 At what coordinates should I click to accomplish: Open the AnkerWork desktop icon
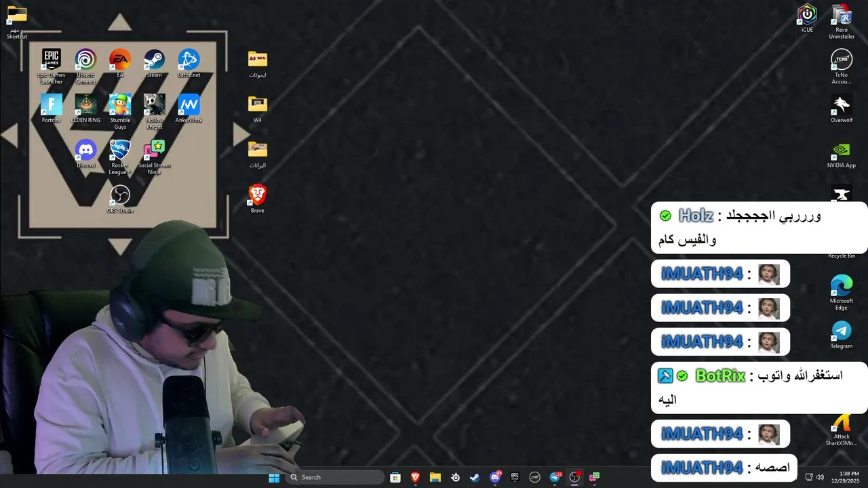tap(189, 108)
